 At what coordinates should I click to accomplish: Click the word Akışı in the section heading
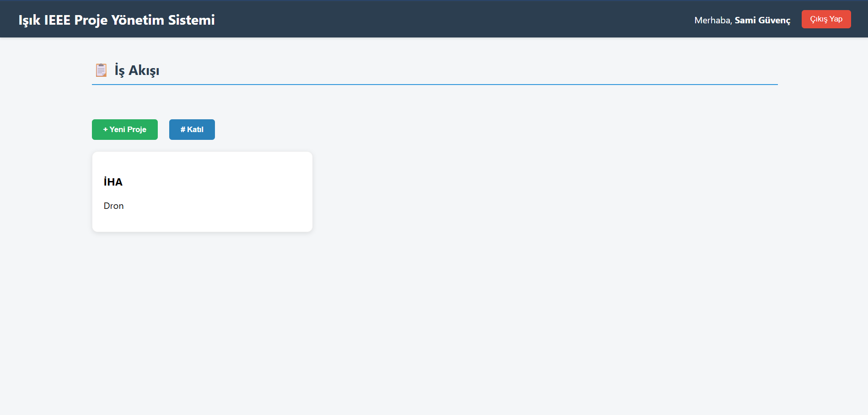coord(144,70)
